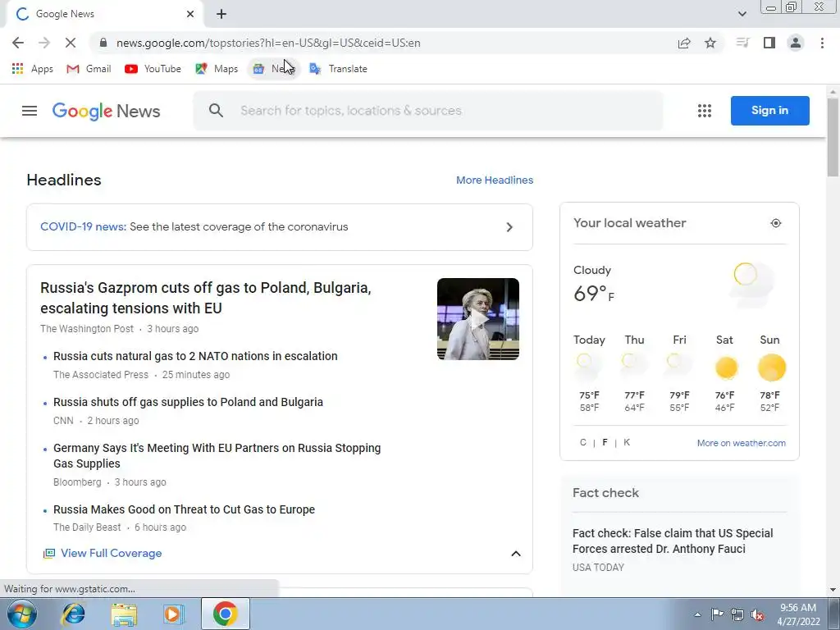Open Russia shuts off gas supplies article

(x=188, y=402)
